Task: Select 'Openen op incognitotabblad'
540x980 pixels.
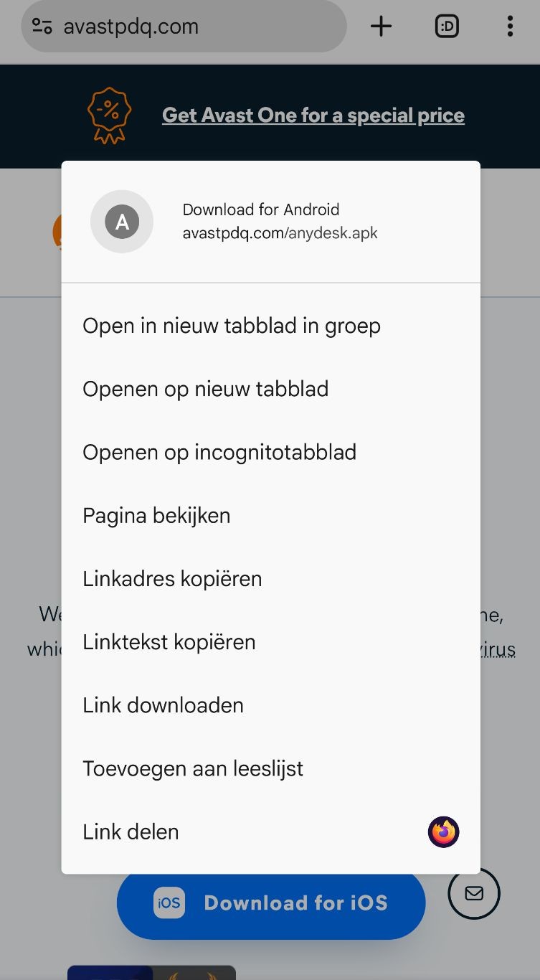Action: point(271,452)
